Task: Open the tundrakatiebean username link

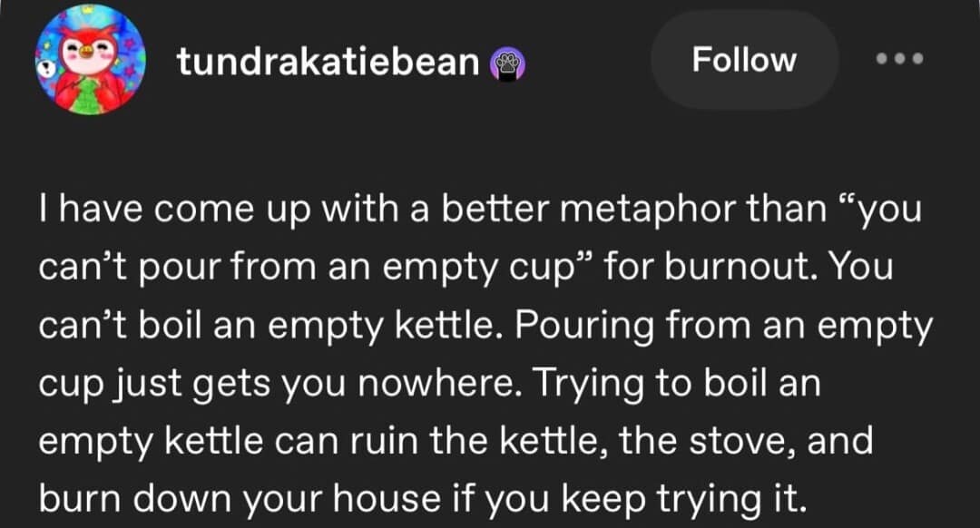Action: (x=328, y=61)
